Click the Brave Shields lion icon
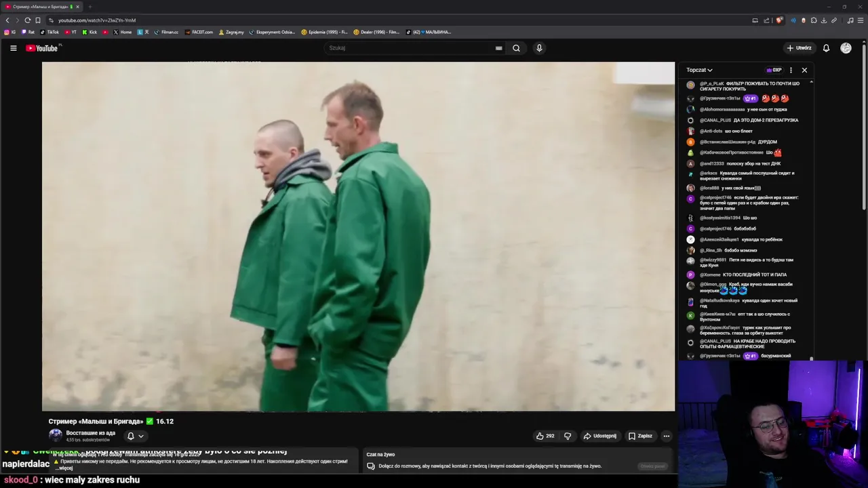868x488 pixels. coord(779,20)
